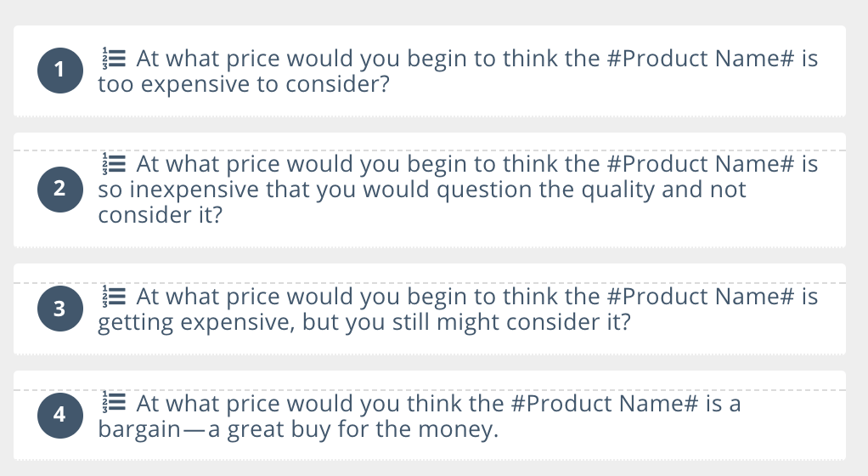Click 'consider it?' last line of question 2
Image resolution: width=868 pixels, height=476 pixels.
coord(160,215)
